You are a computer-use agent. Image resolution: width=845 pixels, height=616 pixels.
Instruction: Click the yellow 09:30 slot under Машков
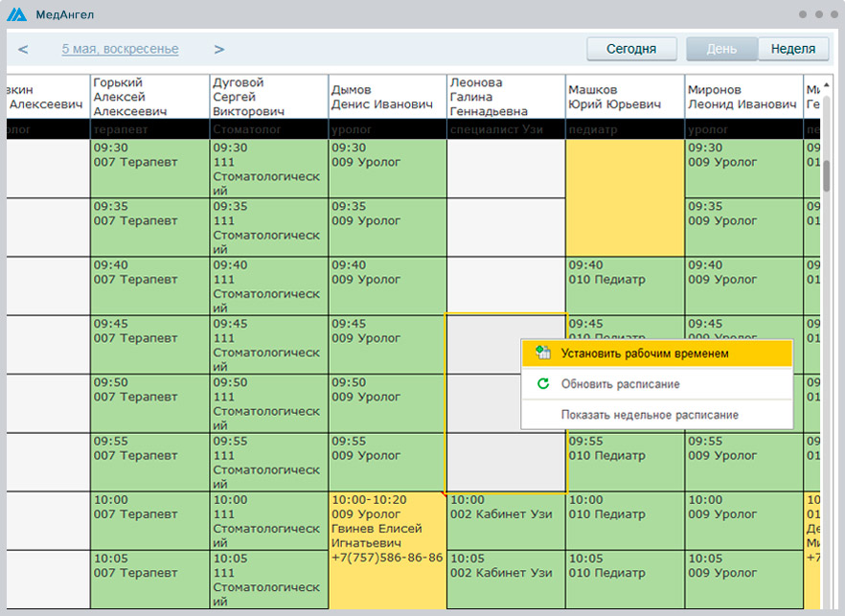[625, 197]
